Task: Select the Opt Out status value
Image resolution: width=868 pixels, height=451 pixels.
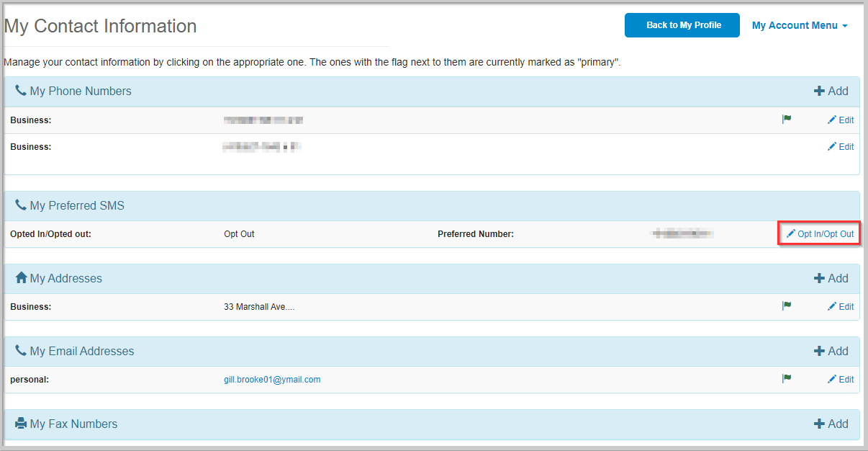Action: 239,234
